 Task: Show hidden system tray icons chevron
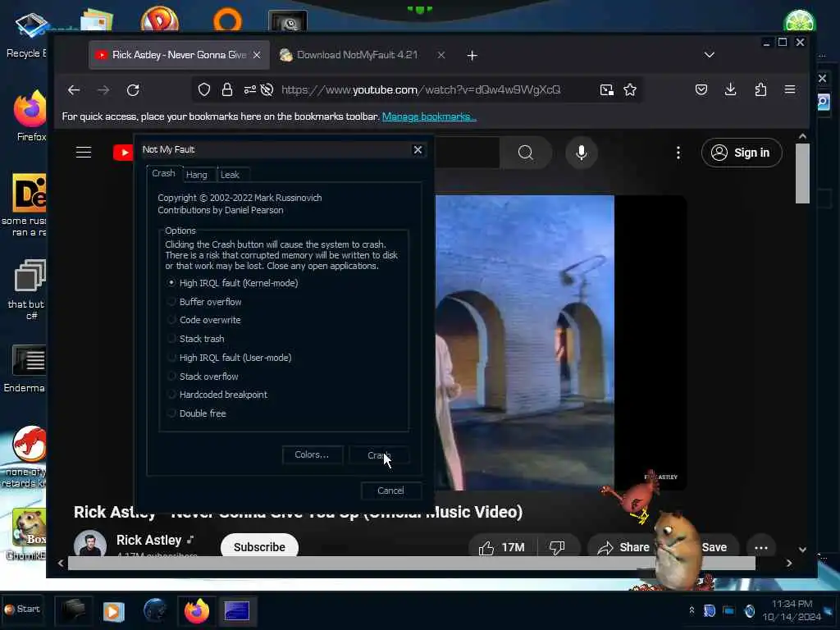(x=692, y=610)
